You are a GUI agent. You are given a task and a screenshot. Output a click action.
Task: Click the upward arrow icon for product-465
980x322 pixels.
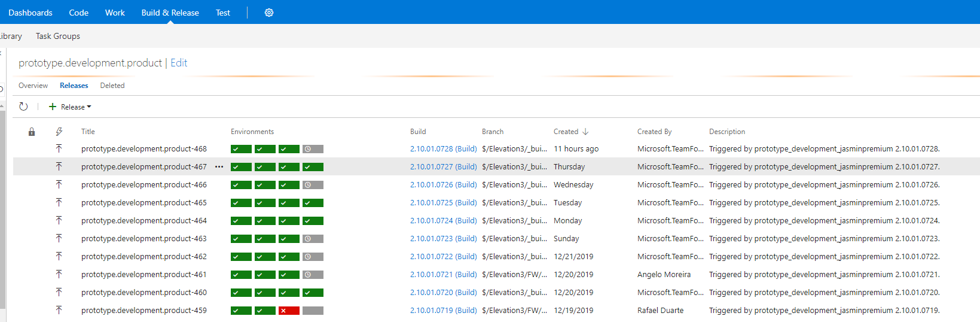pyautogui.click(x=59, y=202)
